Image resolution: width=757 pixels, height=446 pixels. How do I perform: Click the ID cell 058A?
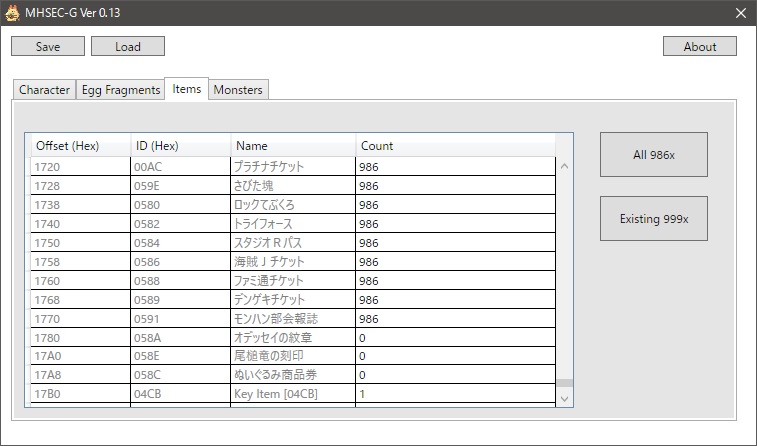(x=181, y=337)
